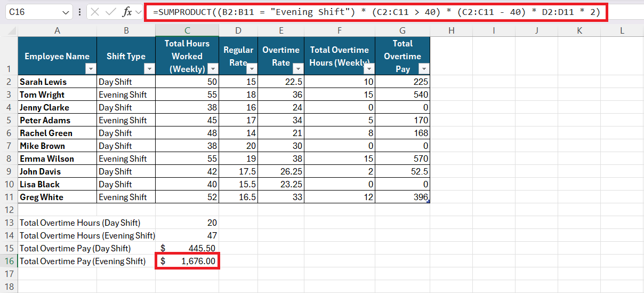Click the label Total Overtime Hours (Evening Shift)
The width and height of the screenshot is (644, 293).
(87, 235)
